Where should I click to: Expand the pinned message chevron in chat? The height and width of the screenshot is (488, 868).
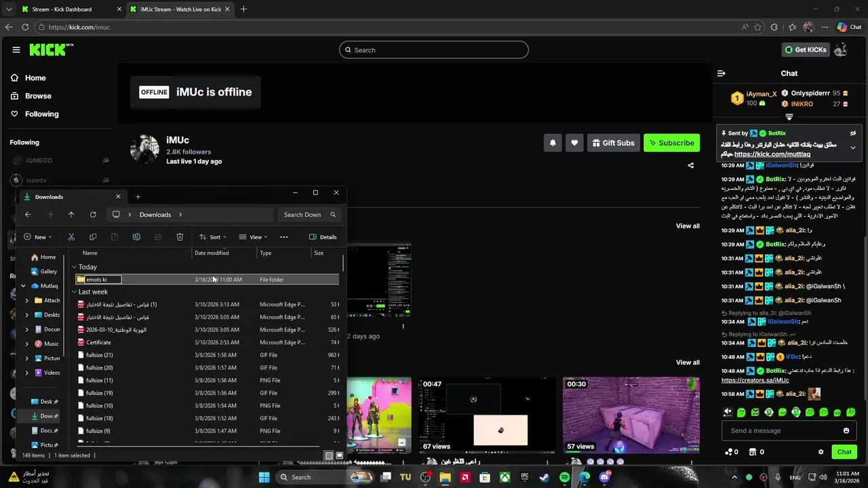point(853,148)
